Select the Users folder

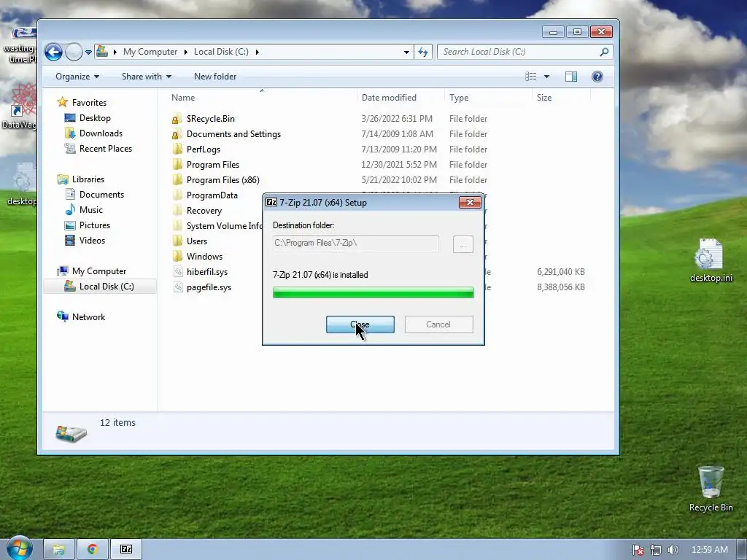coord(197,241)
